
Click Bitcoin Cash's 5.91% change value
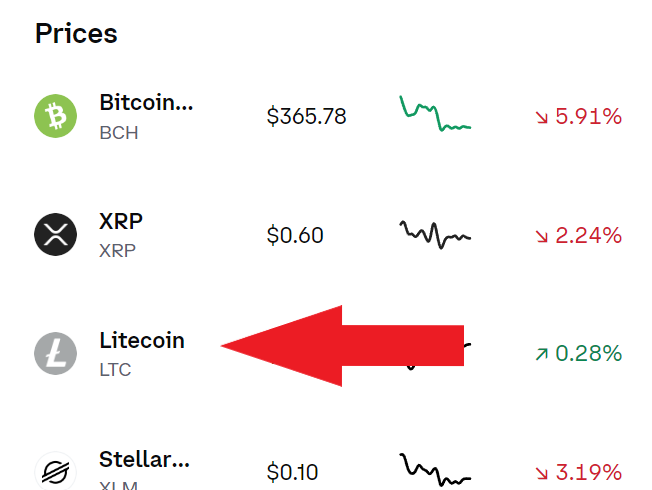[x=578, y=117]
